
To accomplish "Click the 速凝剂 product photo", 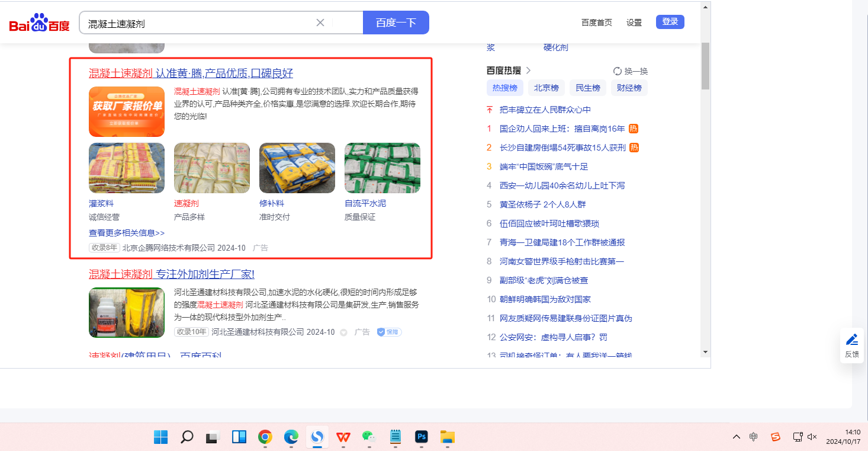I will click(212, 168).
